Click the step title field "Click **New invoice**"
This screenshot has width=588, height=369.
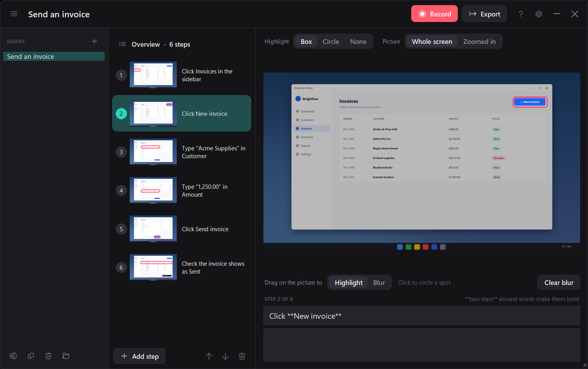click(x=421, y=316)
